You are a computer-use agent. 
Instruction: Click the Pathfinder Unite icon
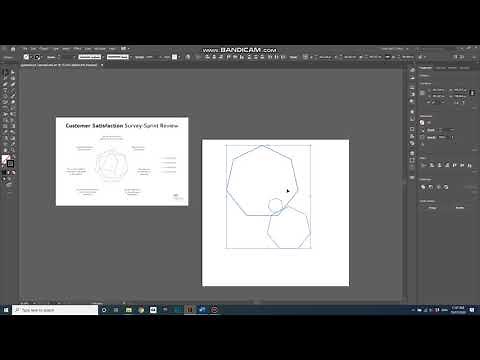click(x=423, y=187)
